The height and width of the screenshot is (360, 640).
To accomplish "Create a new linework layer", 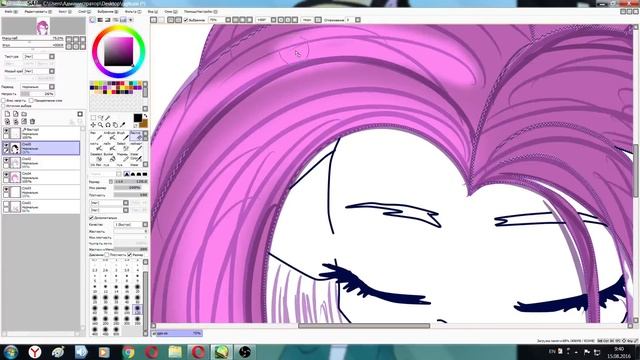I will [16, 114].
